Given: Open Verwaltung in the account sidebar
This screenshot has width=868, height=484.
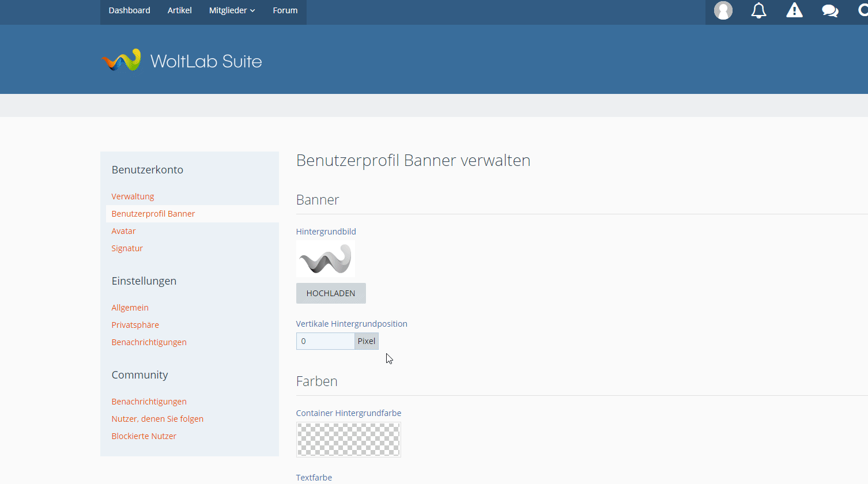Looking at the screenshot, I should [x=133, y=196].
